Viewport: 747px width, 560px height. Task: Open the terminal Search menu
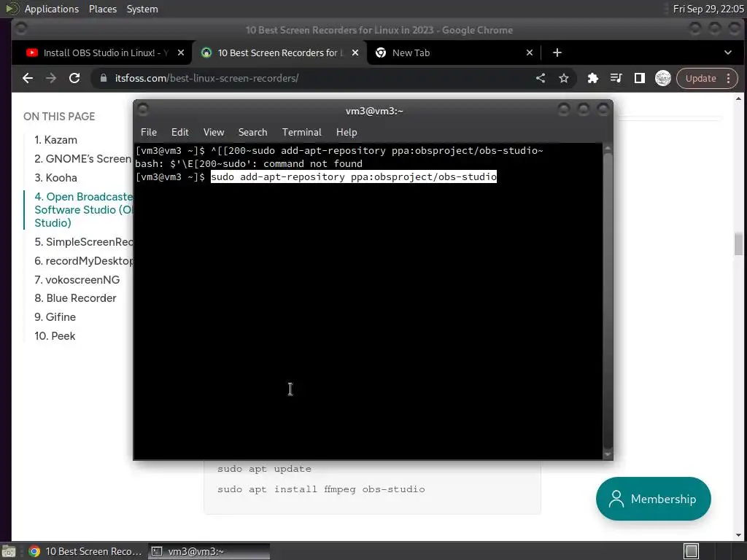[x=252, y=133]
